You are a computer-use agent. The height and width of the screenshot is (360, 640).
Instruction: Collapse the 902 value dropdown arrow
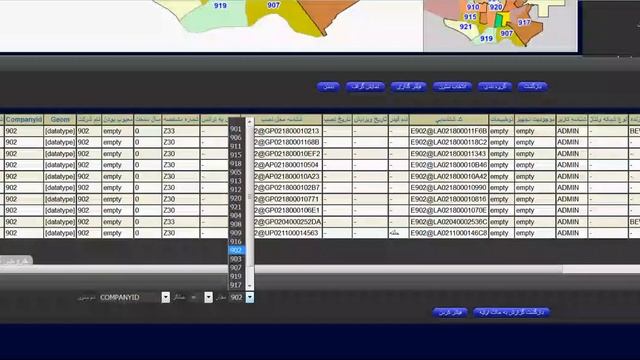(250, 298)
